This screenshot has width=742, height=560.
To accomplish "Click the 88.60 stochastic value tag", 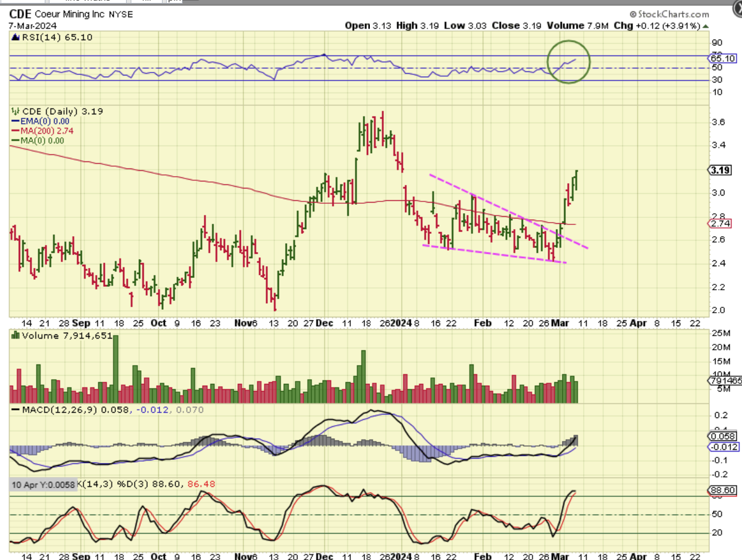I will [723, 490].
